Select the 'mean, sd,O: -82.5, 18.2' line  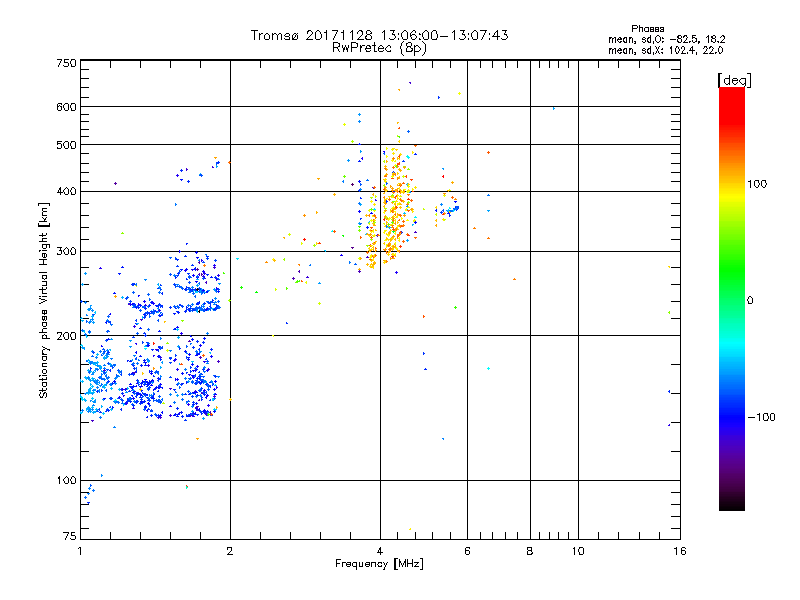click(x=666, y=39)
